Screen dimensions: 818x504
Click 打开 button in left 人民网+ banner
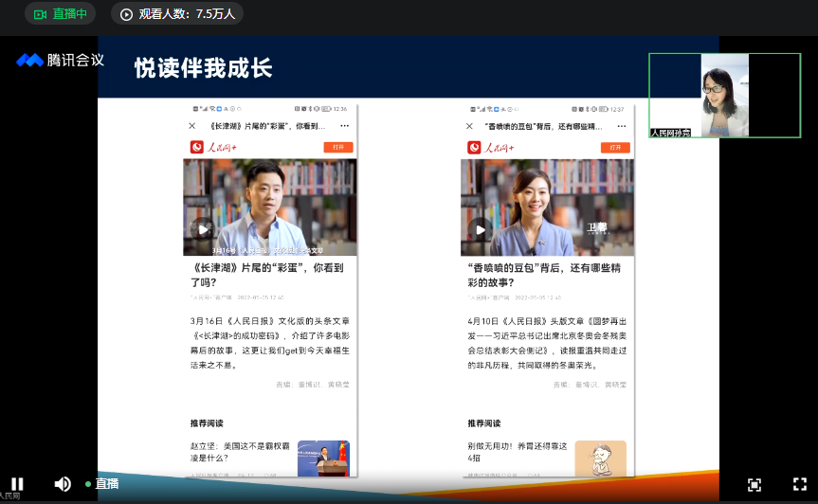(338, 147)
